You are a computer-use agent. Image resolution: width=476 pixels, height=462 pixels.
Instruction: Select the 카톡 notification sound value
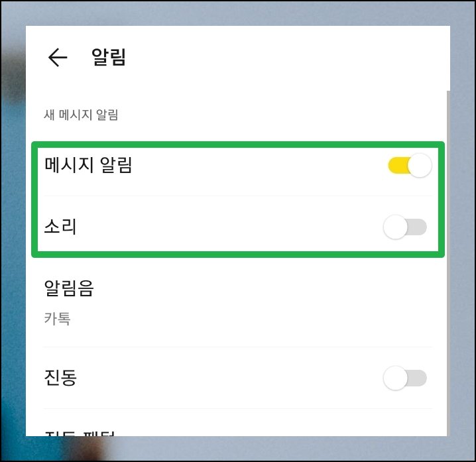(x=57, y=319)
